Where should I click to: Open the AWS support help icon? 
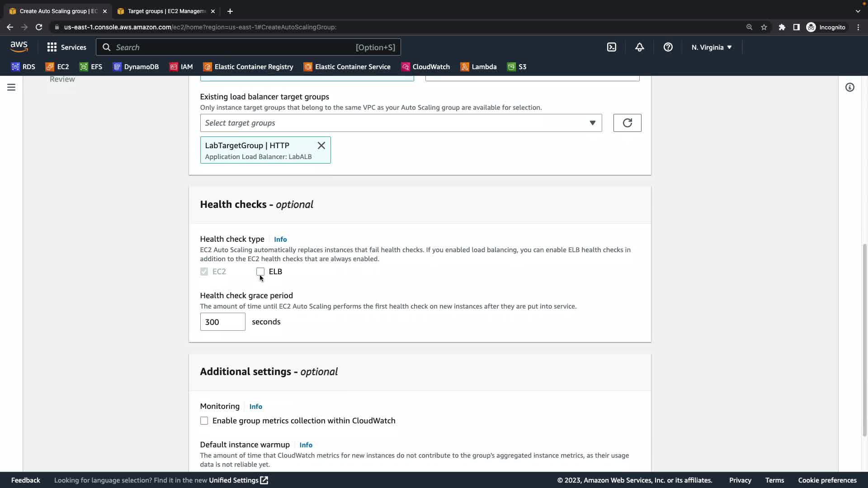click(x=668, y=47)
